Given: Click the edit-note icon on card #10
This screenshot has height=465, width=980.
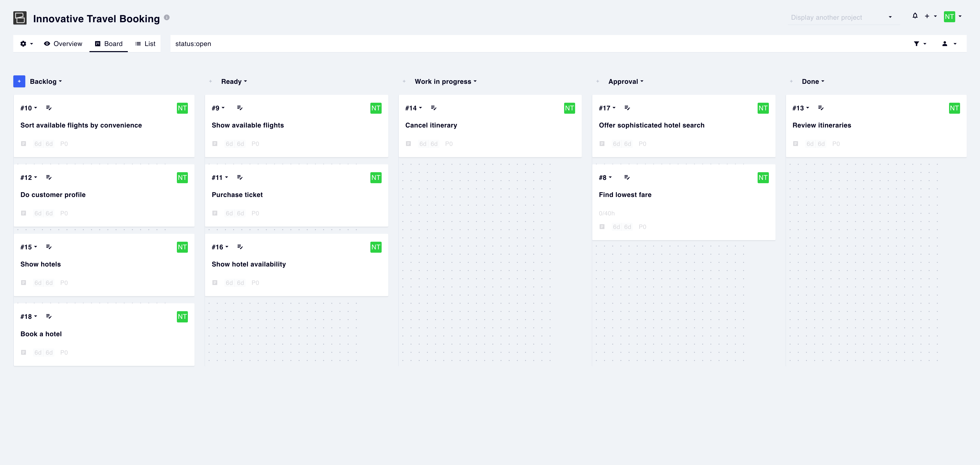Looking at the screenshot, I should [49, 108].
